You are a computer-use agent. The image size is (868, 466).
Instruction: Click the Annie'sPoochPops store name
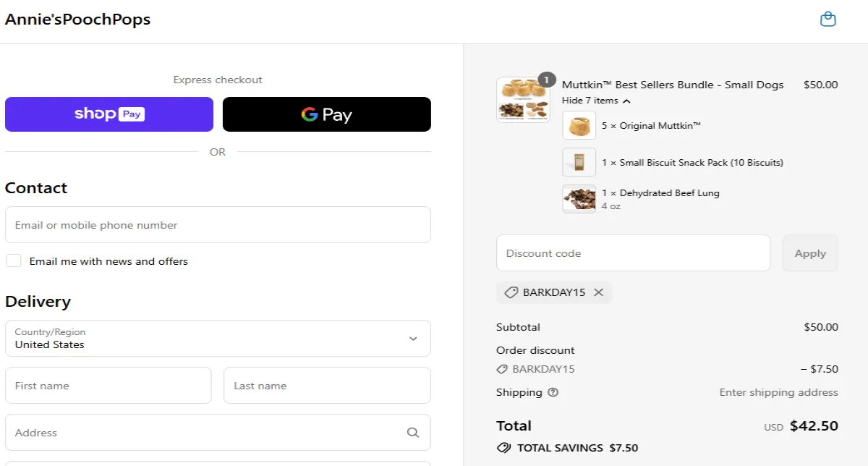[78, 20]
